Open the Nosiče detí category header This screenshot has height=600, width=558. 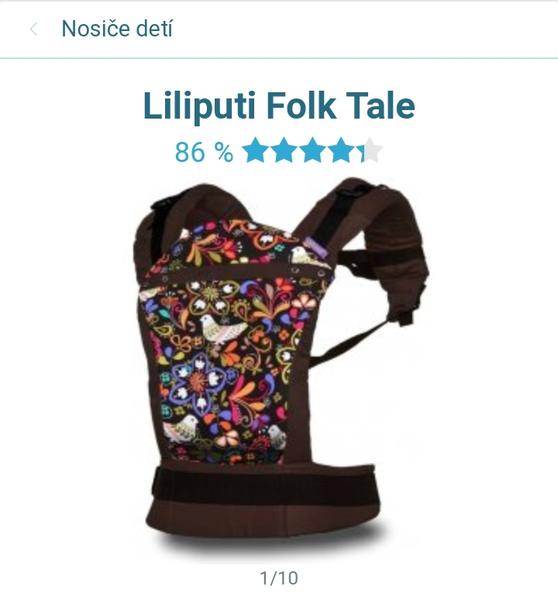coord(117,29)
